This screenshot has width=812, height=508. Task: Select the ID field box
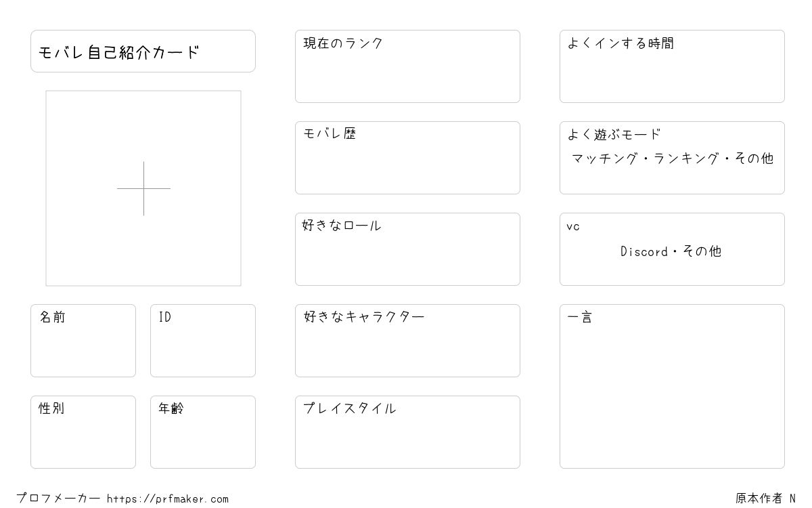[203, 341]
